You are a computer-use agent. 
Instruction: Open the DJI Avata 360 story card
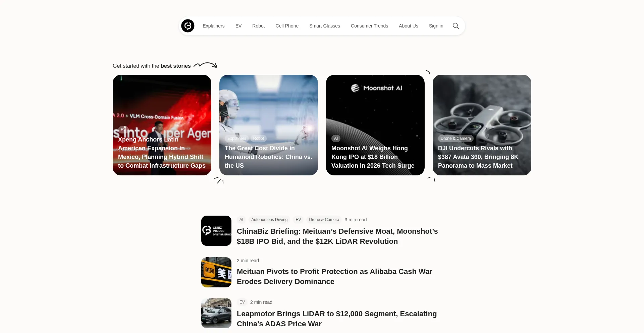[482, 125]
